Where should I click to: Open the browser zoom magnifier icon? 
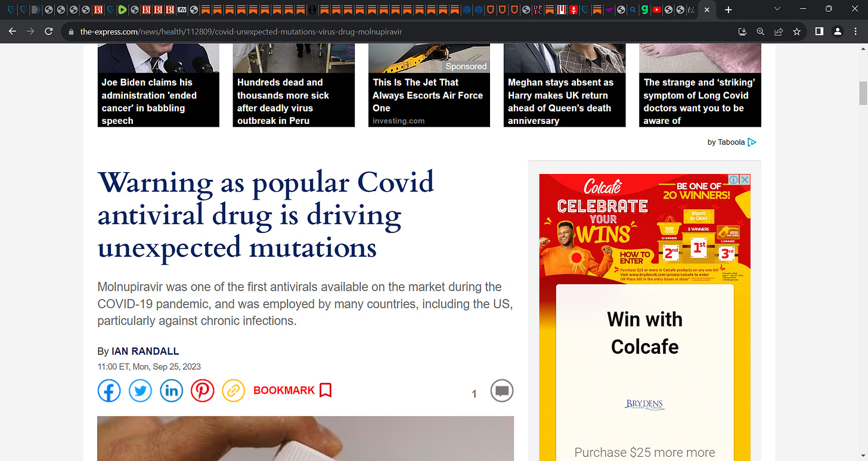(760, 32)
